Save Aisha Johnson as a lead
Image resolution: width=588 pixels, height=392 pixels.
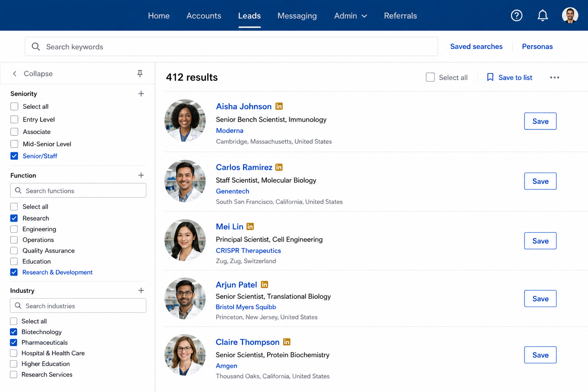pyautogui.click(x=540, y=121)
